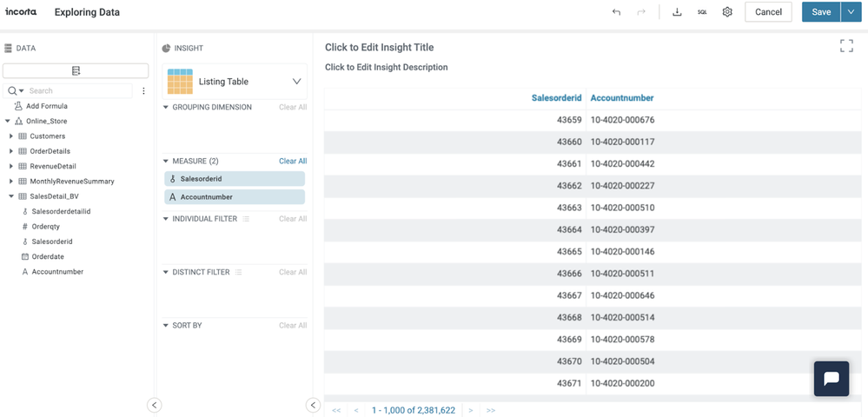Click the Cancel button

pyautogui.click(x=768, y=12)
